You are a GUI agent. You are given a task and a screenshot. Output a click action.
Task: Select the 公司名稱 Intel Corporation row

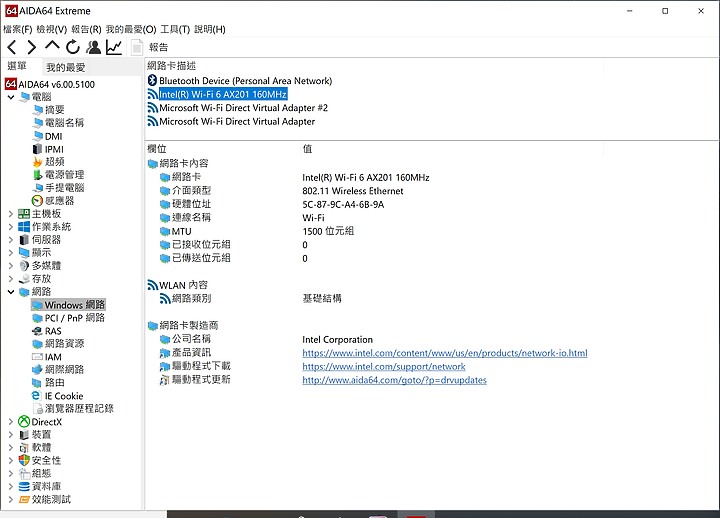pos(266,339)
